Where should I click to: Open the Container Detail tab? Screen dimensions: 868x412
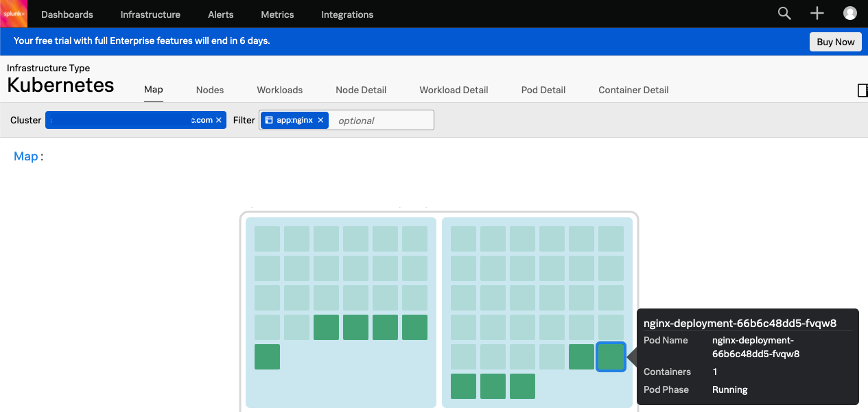coord(633,90)
